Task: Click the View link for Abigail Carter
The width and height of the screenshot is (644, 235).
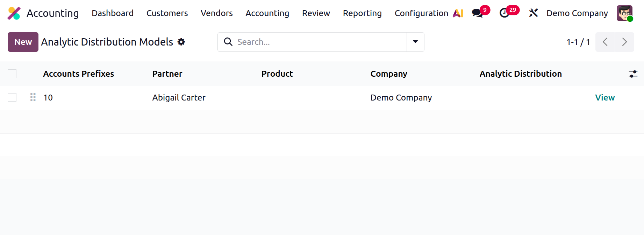Action: 605,98
